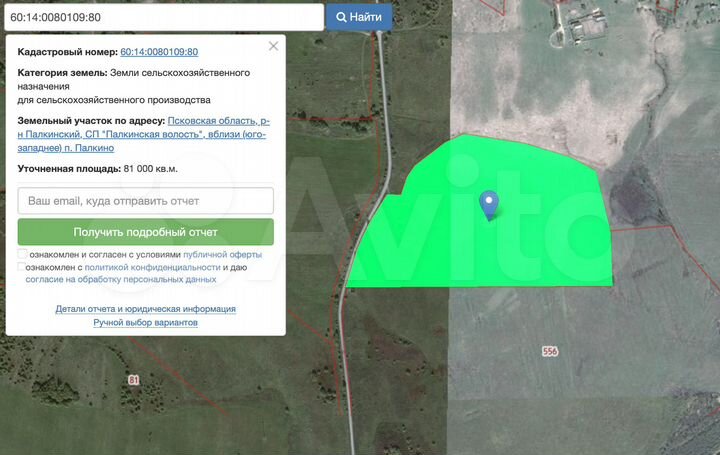Open cadastral number link 60:14:0080109:80
The height and width of the screenshot is (455, 720).
pyautogui.click(x=159, y=52)
